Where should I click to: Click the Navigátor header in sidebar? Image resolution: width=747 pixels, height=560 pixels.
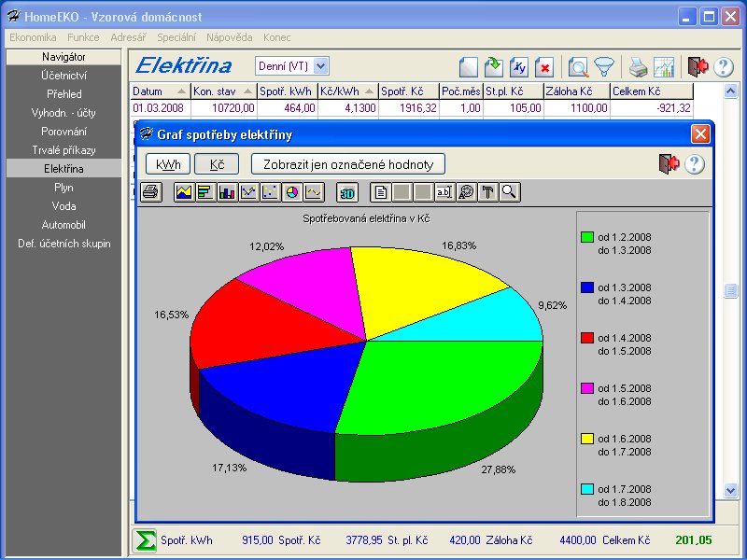63,57
